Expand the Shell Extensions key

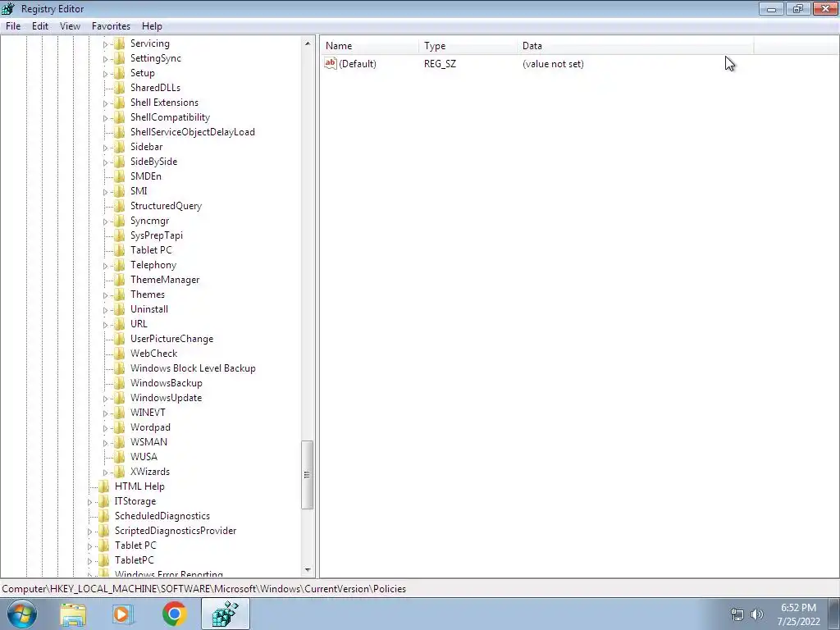105,103
